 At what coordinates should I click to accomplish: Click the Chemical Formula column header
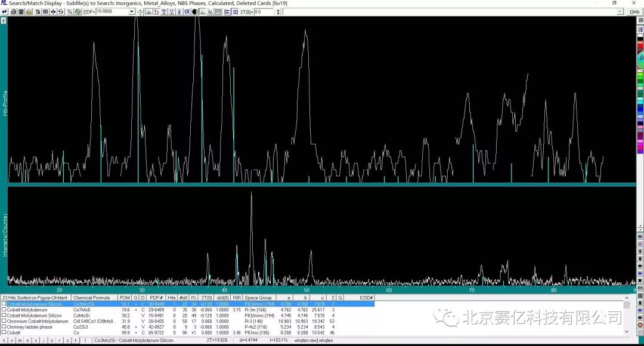(91, 298)
